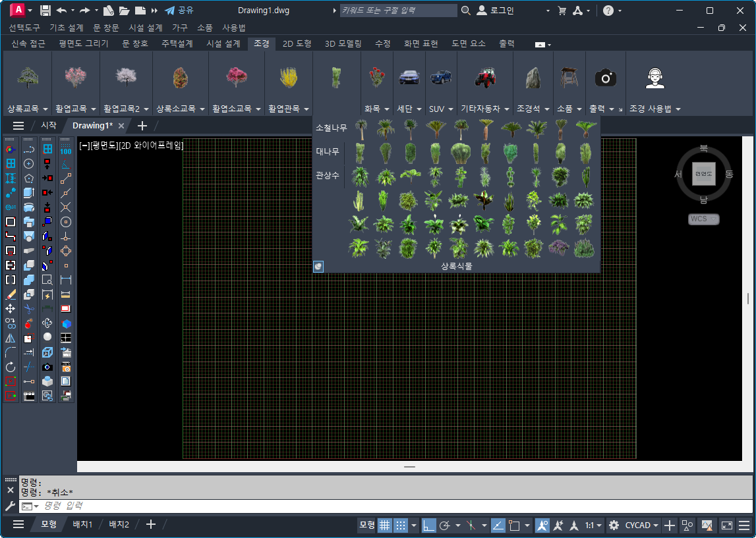This screenshot has height=538, width=756.
Task: Expand the 상록교목 dropdown
Action: tap(27, 109)
